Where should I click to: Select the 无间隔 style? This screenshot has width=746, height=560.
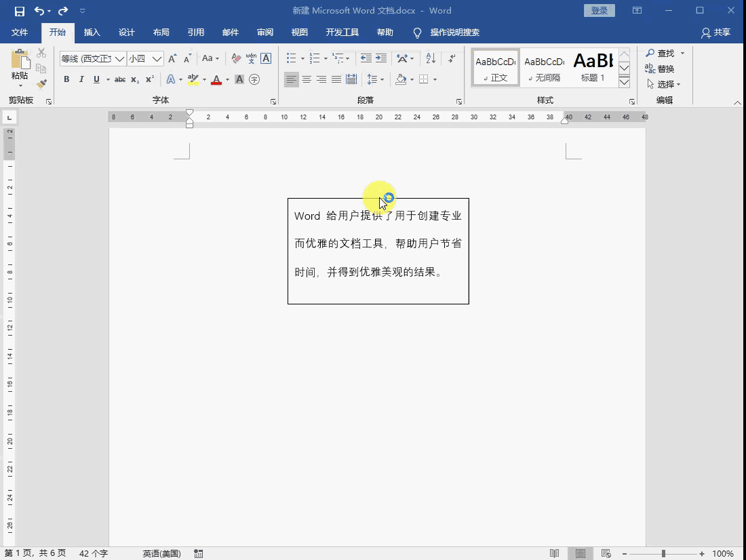point(545,68)
